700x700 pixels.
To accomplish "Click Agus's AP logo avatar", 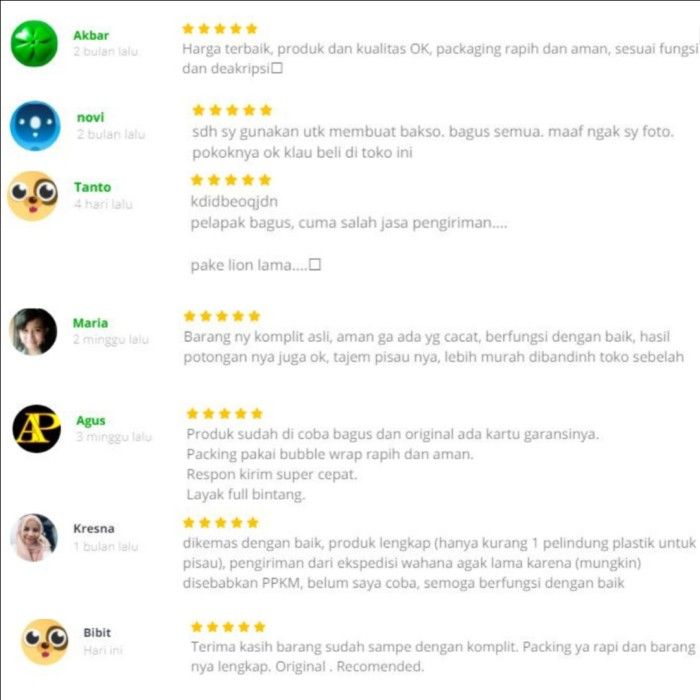I will [37, 429].
